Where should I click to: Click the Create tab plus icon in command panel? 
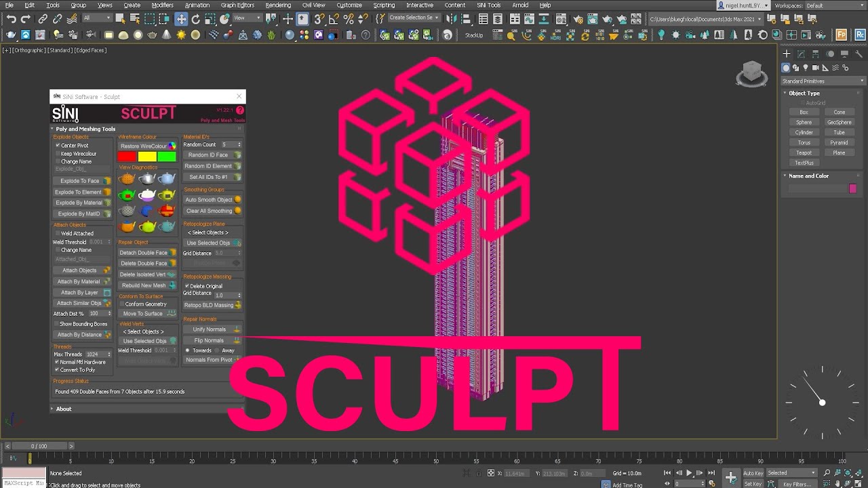pyautogui.click(x=787, y=54)
